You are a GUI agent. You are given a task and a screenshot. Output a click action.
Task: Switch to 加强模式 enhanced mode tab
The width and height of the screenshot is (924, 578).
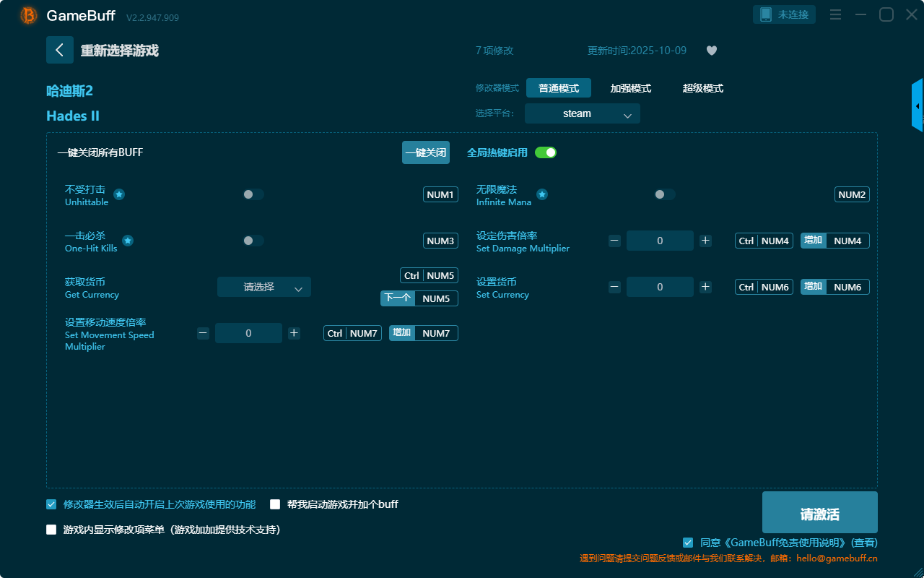[630, 88]
